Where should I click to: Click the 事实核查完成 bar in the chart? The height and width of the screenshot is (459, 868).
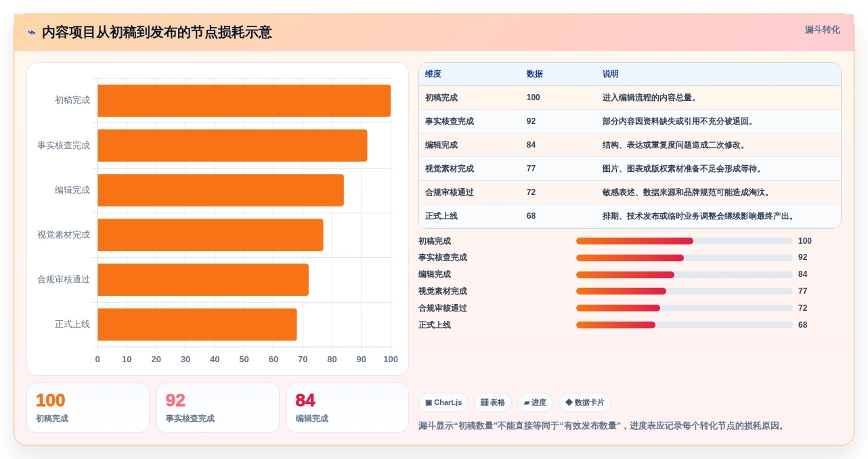click(x=232, y=146)
